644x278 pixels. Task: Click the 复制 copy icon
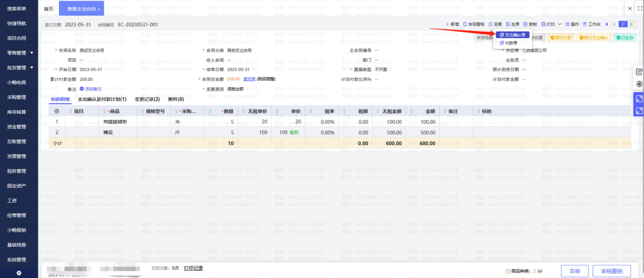click(x=525, y=24)
